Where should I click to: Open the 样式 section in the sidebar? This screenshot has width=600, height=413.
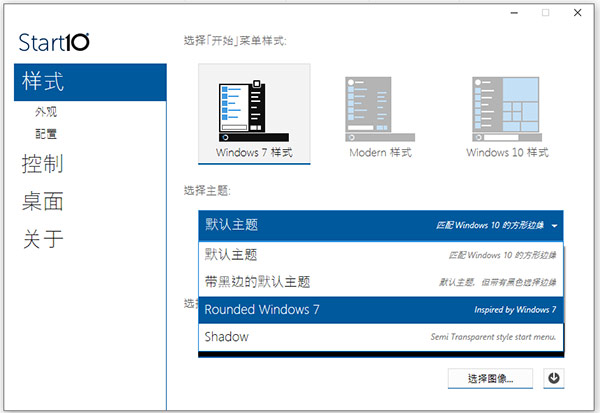(x=90, y=82)
